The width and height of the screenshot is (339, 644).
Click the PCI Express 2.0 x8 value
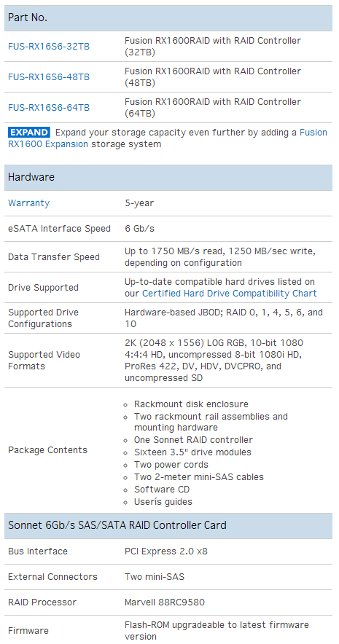166,551
